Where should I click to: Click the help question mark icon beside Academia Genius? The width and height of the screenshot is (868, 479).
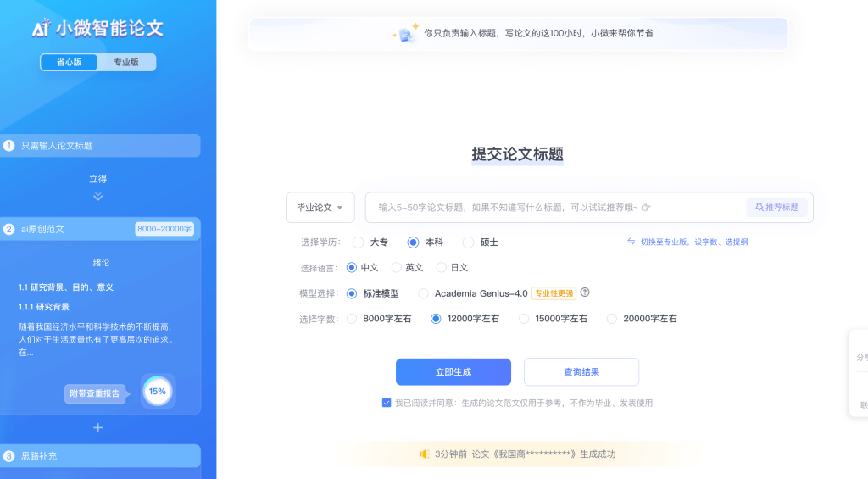point(584,293)
